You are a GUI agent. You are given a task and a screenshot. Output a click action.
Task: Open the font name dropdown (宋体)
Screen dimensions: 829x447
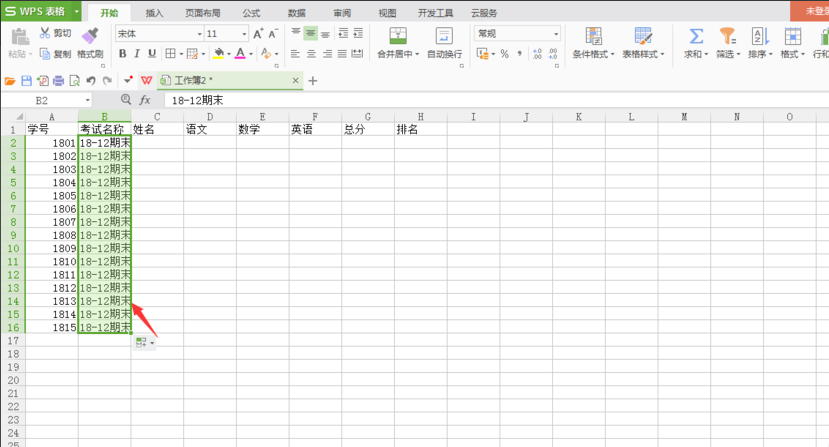(198, 34)
